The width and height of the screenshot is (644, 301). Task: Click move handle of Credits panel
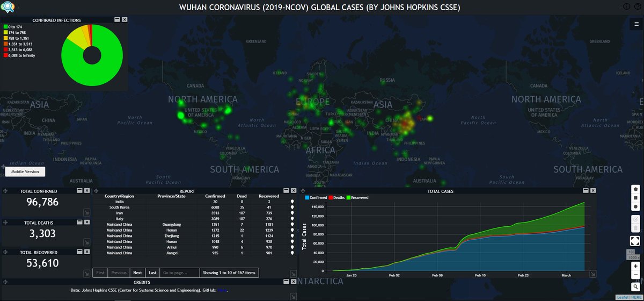(x=5, y=282)
